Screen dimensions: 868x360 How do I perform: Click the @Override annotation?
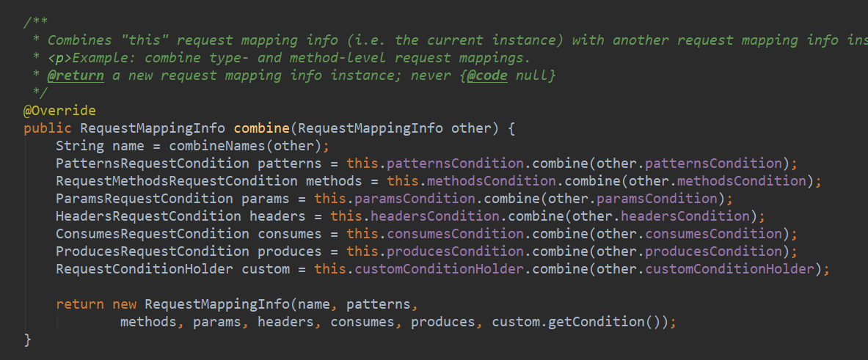click(59, 111)
